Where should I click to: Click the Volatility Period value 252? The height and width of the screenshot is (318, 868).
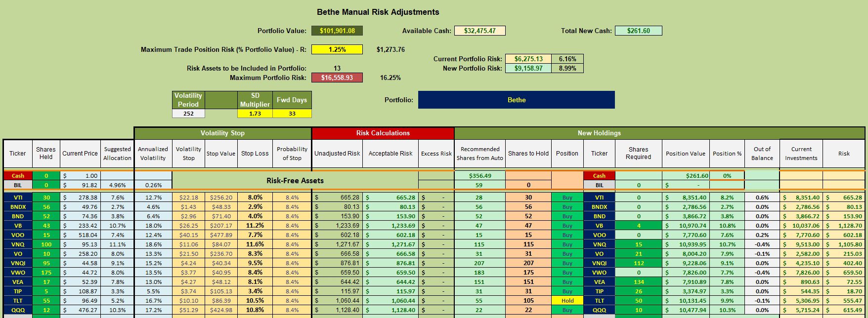click(188, 114)
